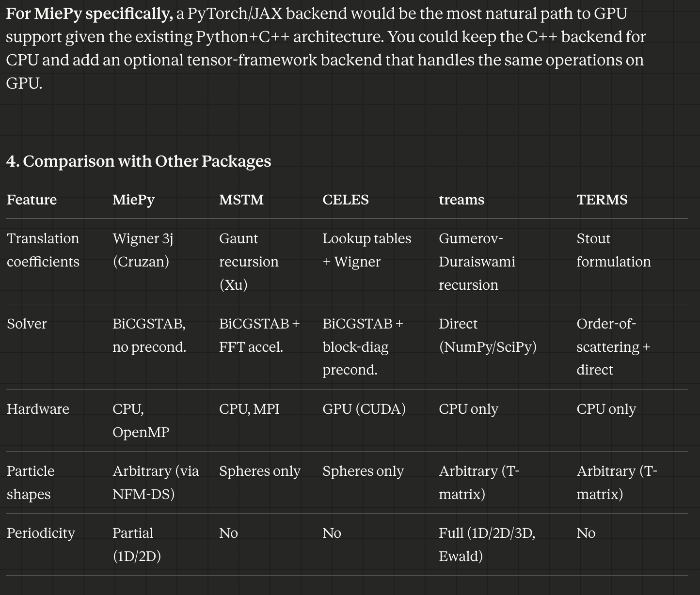Screen dimensions: 700x595
Task: Select the "Periodicity" row label
Action: coord(41,533)
